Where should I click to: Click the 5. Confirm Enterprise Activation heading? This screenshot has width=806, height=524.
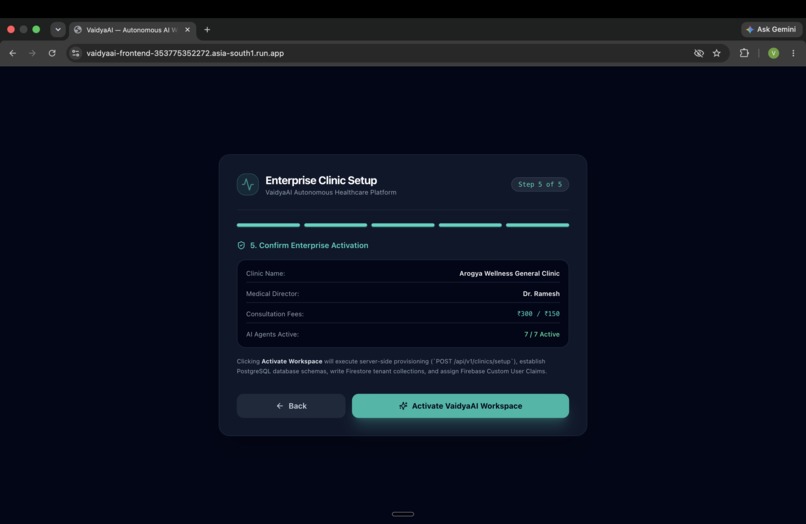(309, 245)
